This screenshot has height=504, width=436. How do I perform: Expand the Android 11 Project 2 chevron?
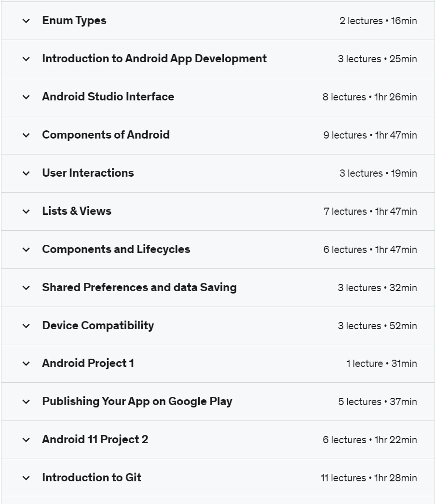26,440
